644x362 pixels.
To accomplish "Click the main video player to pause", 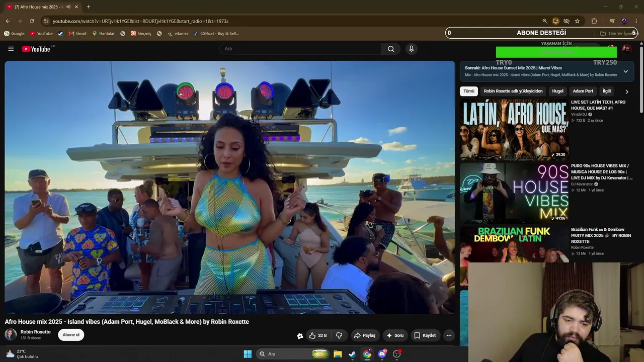I will pyautogui.click(x=230, y=188).
